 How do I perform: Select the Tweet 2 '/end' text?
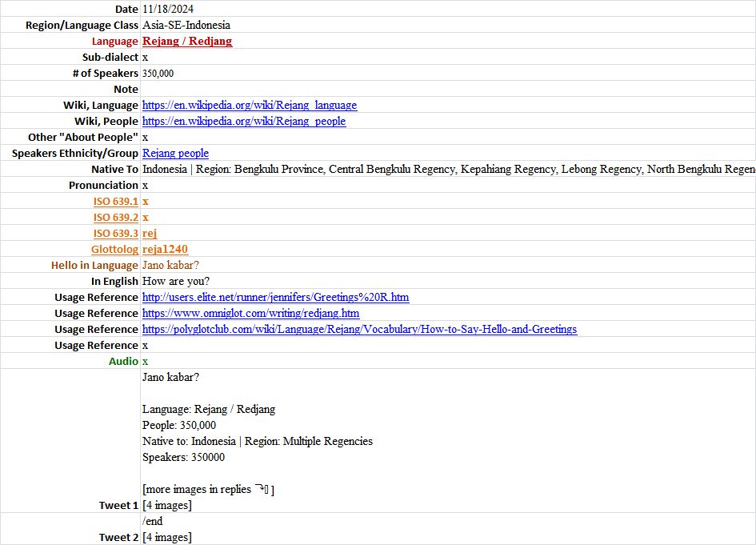[x=152, y=521]
